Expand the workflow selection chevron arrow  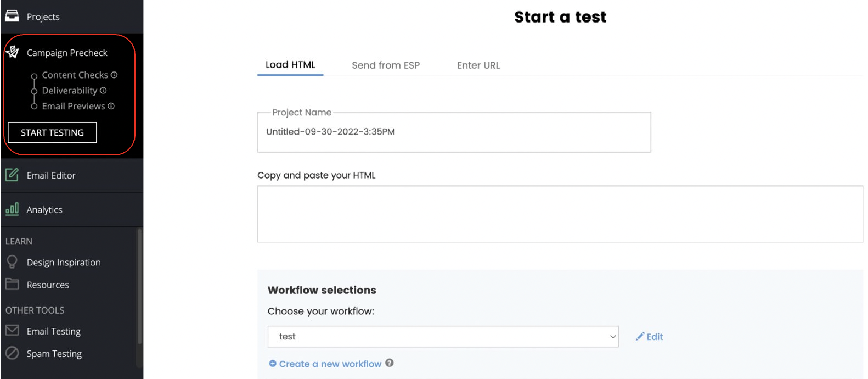[x=612, y=337]
